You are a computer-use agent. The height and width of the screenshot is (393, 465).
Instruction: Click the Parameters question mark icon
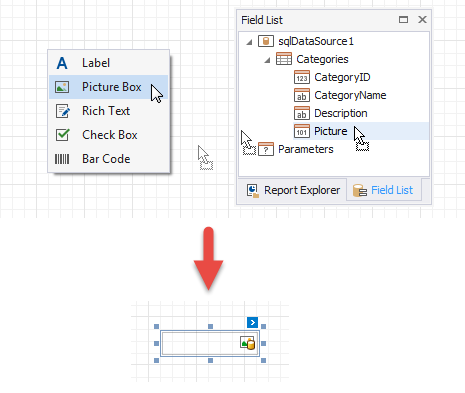coord(266,149)
